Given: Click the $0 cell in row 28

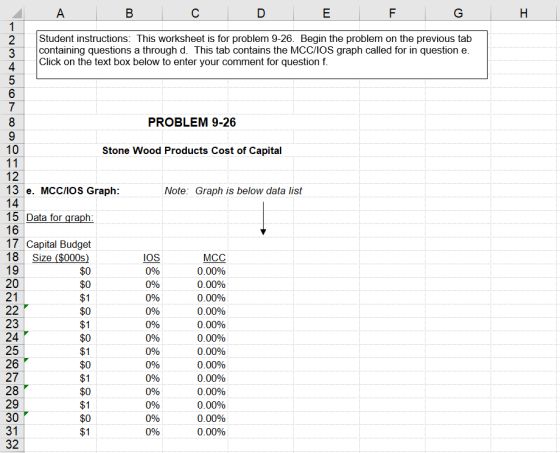Looking at the screenshot, I should 60,392.
